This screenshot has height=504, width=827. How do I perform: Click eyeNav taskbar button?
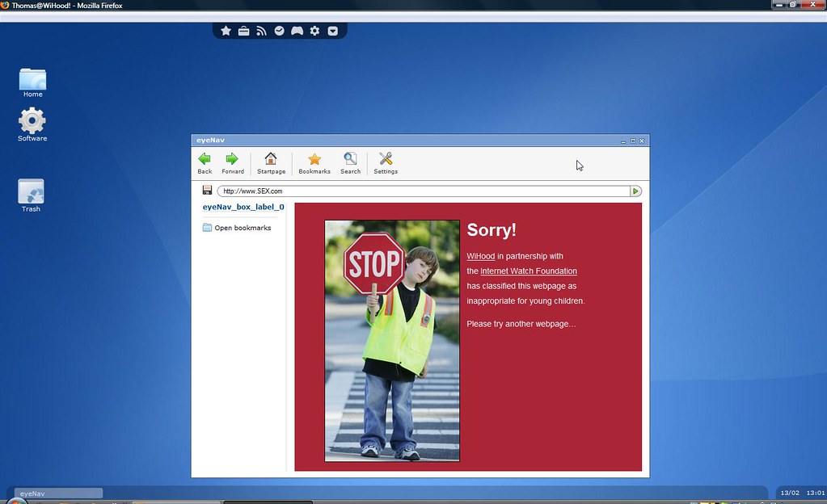point(58,493)
